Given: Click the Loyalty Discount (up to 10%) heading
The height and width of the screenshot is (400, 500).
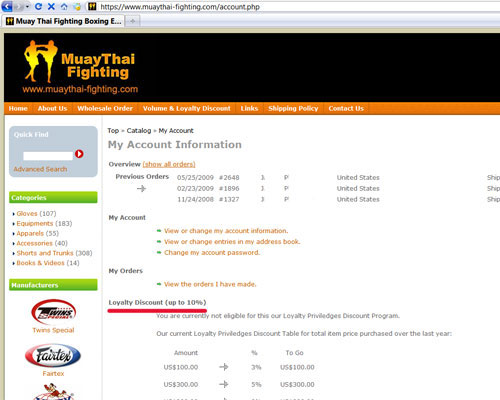Looking at the screenshot, I should coord(157,302).
